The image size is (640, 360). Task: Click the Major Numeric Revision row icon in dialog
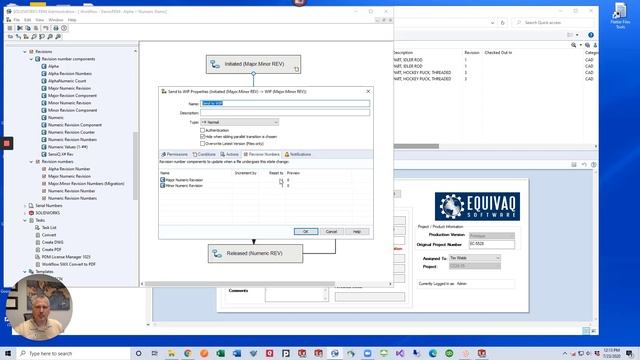162,180
